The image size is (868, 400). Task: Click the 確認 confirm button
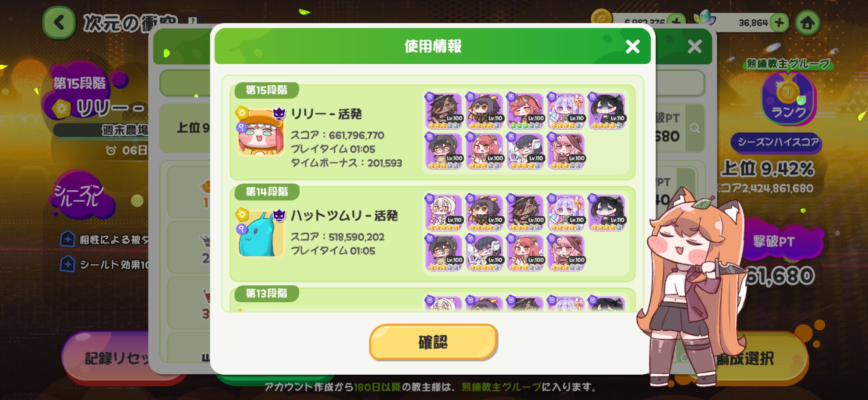(x=433, y=342)
